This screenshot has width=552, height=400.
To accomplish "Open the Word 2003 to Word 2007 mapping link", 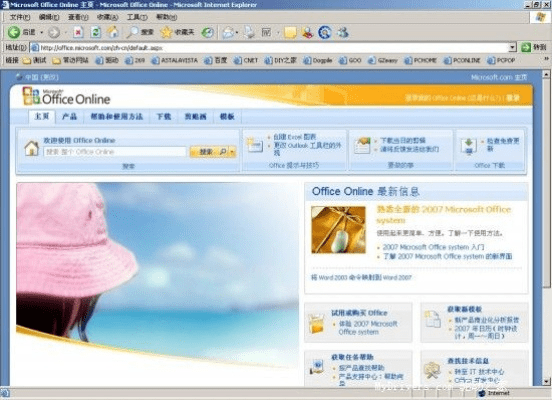I will coord(361,277).
